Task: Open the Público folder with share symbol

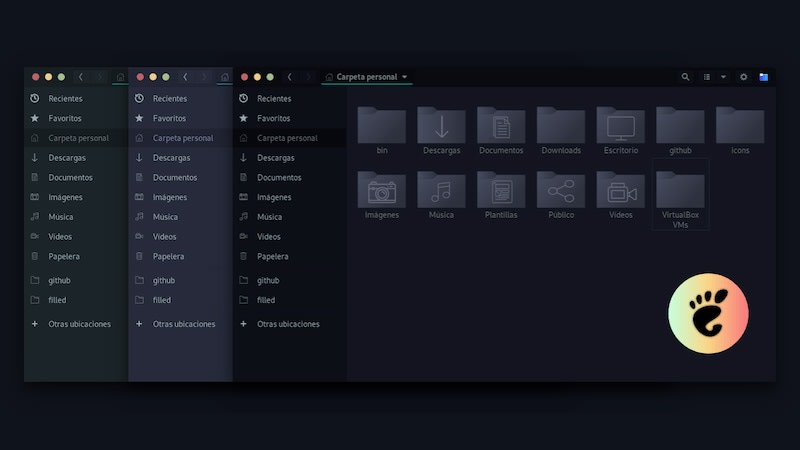Action: pos(560,190)
